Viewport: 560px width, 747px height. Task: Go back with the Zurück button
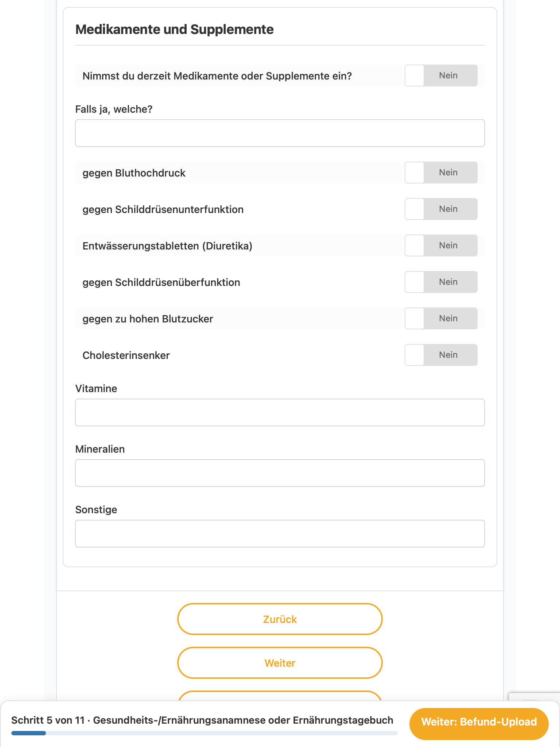[x=280, y=619]
